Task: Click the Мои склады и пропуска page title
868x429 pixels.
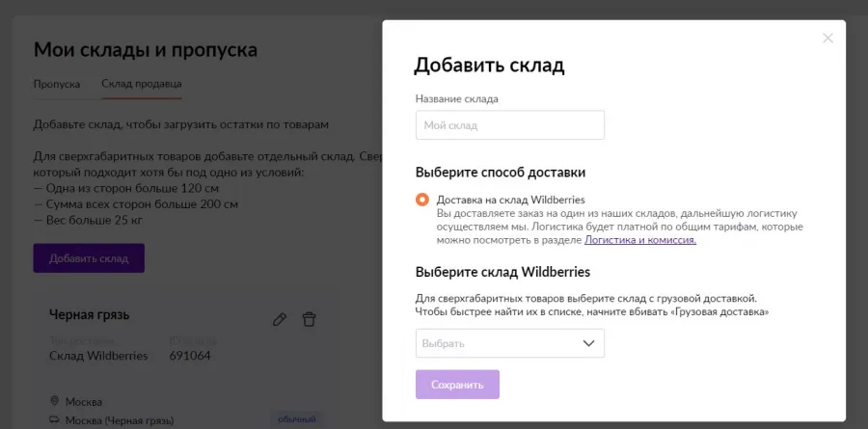Action: pyautogui.click(x=146, y=50)
